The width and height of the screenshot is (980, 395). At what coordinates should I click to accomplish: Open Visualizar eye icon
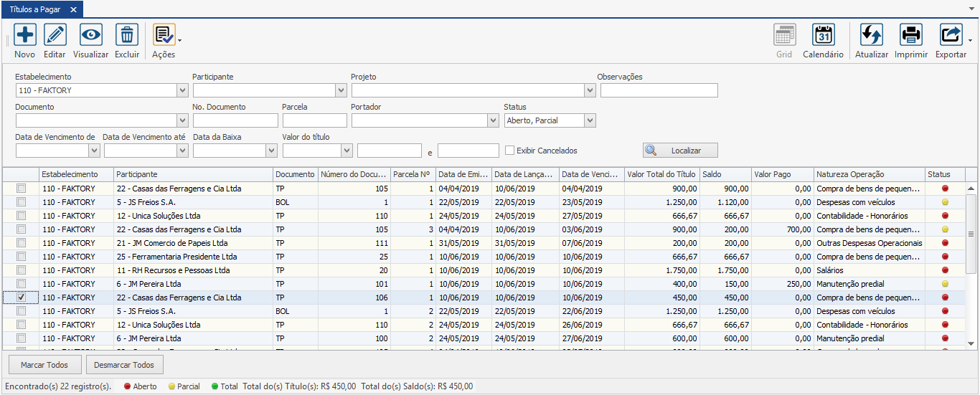pos(90,35)
